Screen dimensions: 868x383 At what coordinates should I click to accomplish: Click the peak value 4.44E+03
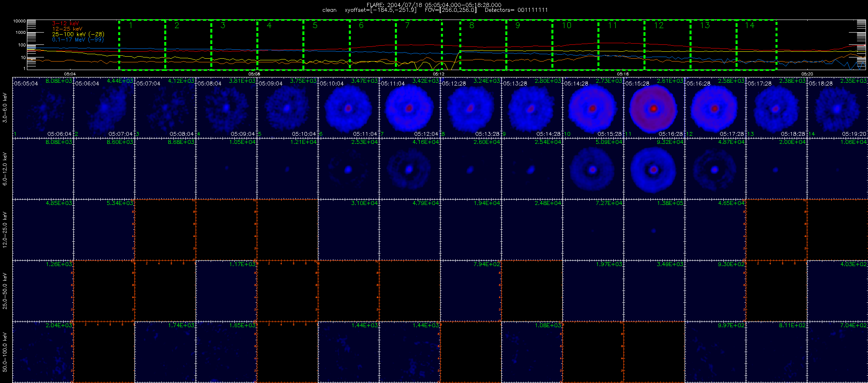[x=120, y=81]
